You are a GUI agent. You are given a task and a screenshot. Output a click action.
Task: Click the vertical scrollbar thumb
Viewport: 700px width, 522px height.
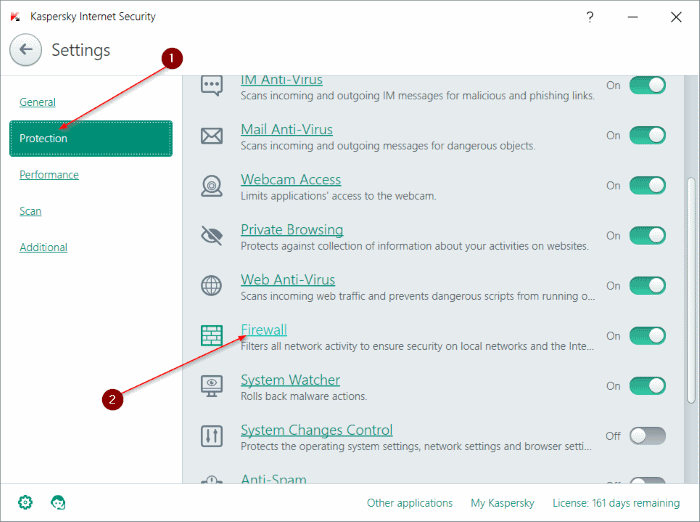pos(691,290)
